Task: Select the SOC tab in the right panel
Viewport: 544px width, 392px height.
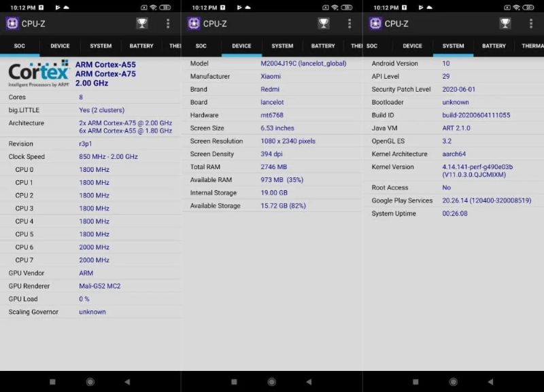Action: click(371, 46)
